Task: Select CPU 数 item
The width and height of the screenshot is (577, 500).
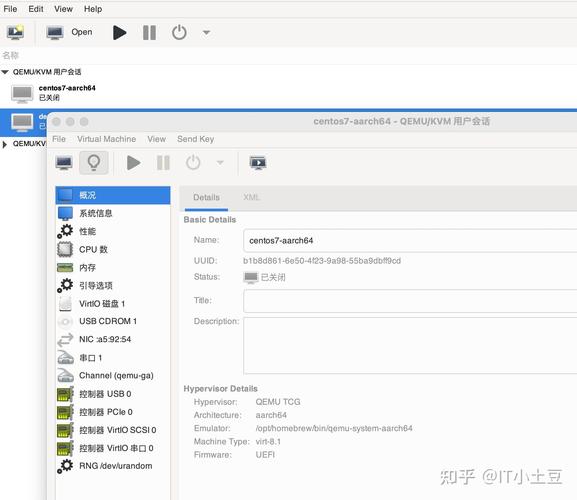Action: (113, 249)
